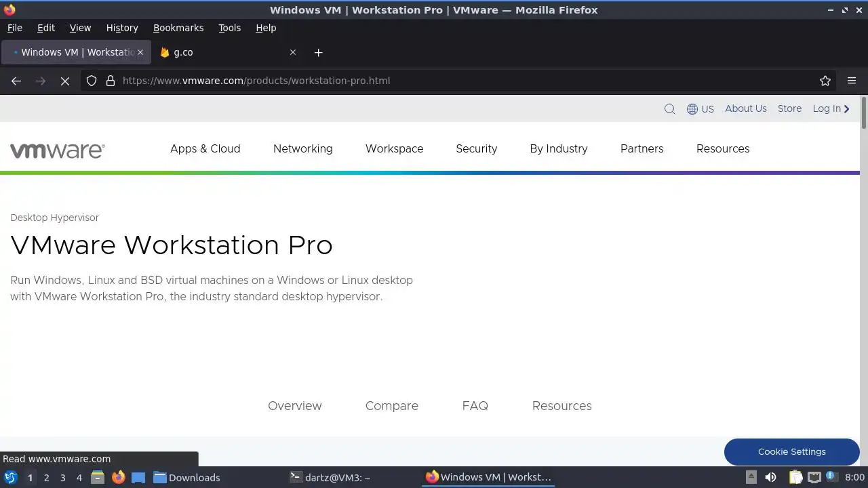Select the Windows VM Workstation tab

[x=76, y=52]
